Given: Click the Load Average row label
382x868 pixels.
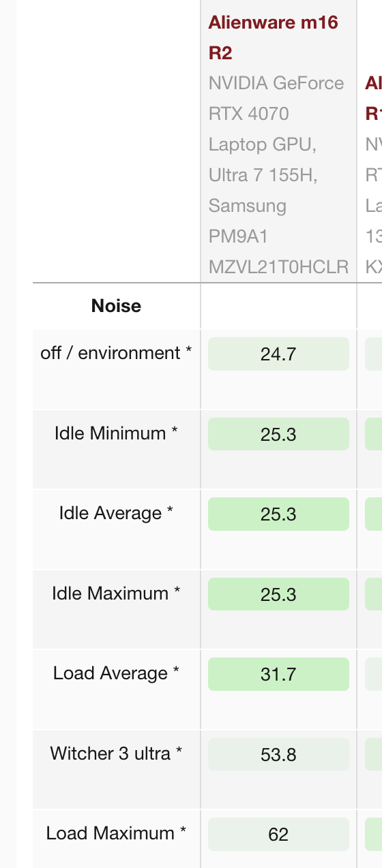Looking at the screenshot, I should click(116, 673).
